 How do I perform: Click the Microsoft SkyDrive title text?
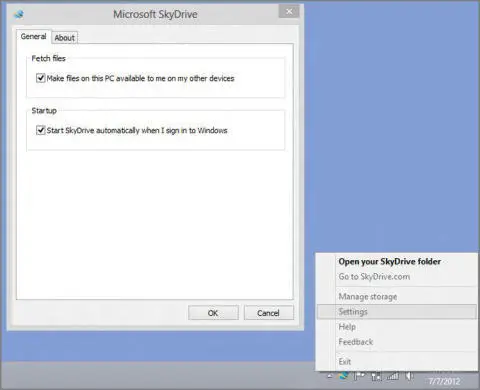155,14
